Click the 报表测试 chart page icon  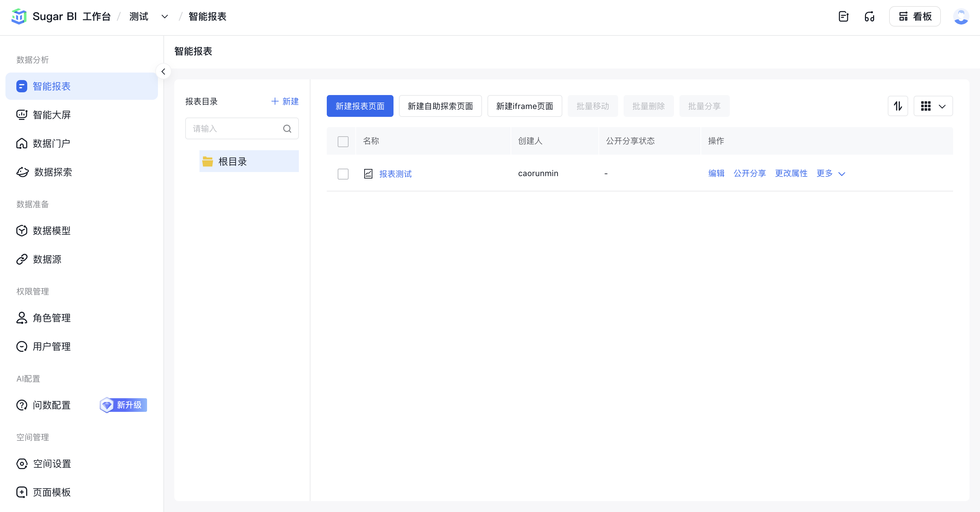[368, 174]
